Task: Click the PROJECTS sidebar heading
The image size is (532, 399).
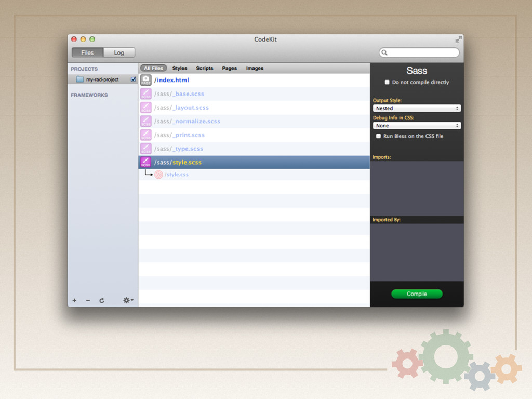Action: (x=84, y=69)
